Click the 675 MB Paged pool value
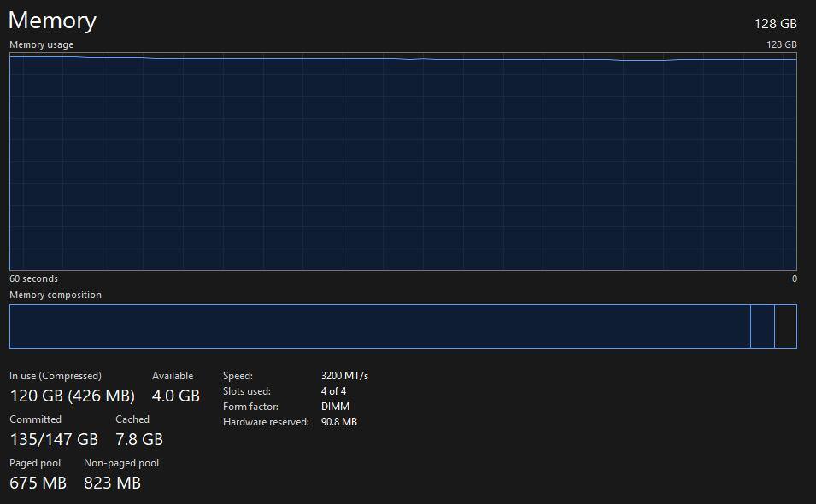Image resolution: width=816 pixels, height=504 pixels. click(x=38, y=483)
